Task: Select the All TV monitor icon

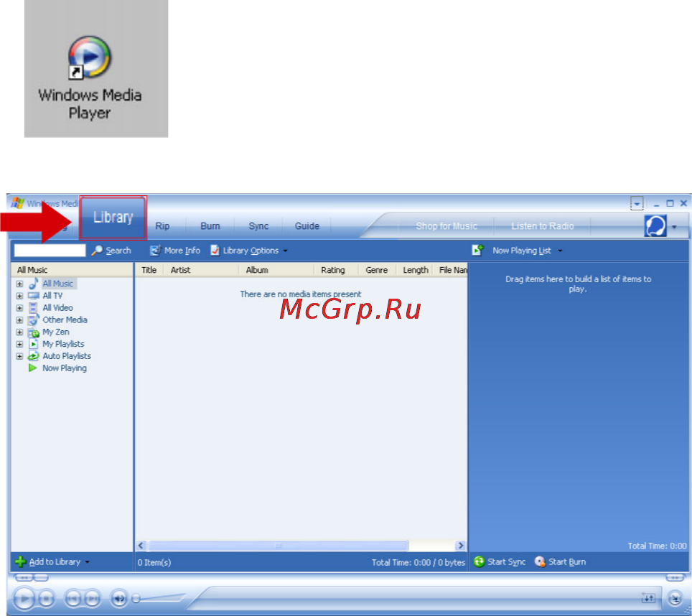Action: click(x=34, y=296)
